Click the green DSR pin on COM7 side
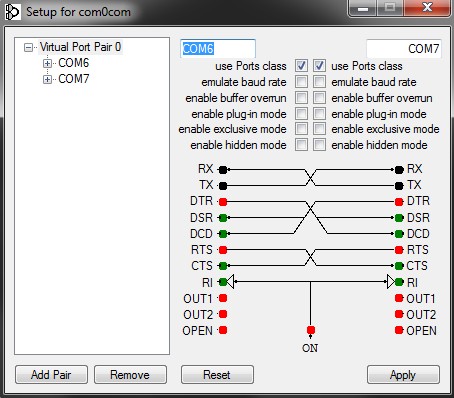454x398 pixels. click(399, 218)
